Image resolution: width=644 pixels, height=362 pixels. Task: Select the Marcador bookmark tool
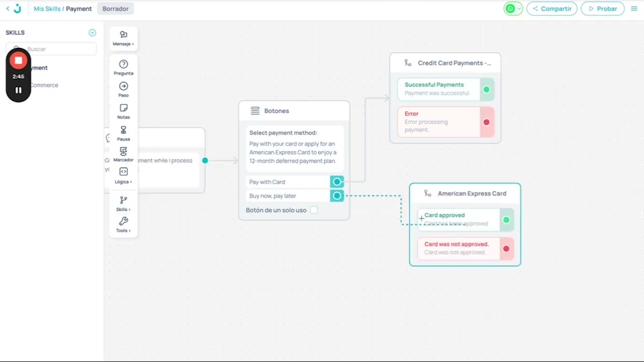tap(123, 154)
